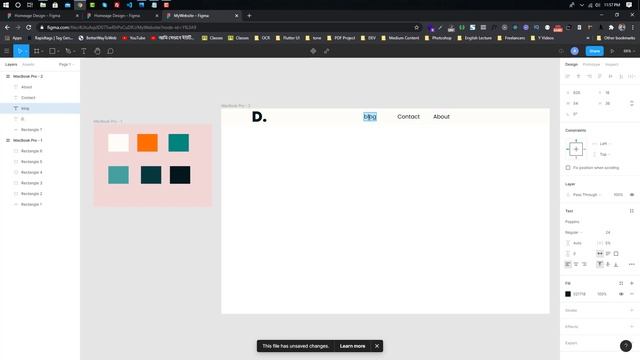The image size is (640, 360).
Task: Click the Align vertical centers icon
Action: coord(610,76)
